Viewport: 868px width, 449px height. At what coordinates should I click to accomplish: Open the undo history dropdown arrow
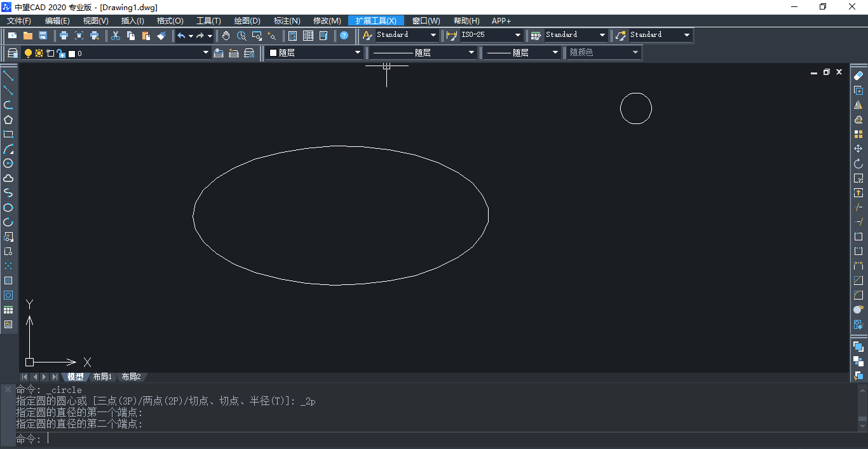(x=191, y=36)
